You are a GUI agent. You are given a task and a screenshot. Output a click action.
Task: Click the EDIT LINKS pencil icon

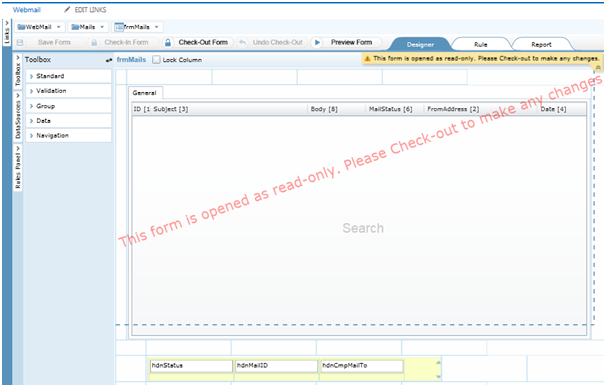tap(67, 9)
